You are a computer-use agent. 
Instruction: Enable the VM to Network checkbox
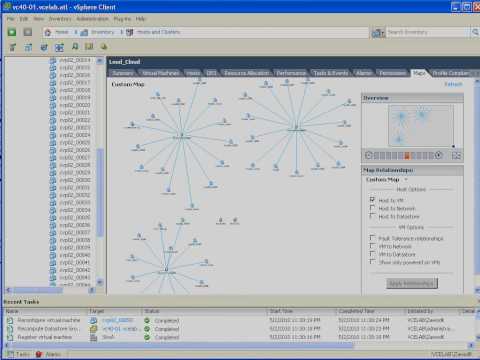click(x=372, y=246)
